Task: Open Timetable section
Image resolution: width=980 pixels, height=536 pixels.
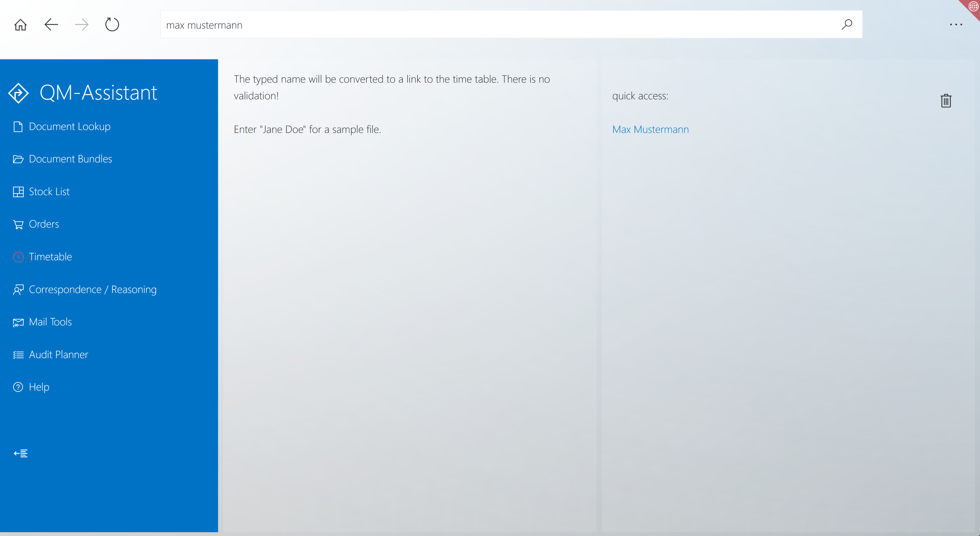Action: click(50, 257)
